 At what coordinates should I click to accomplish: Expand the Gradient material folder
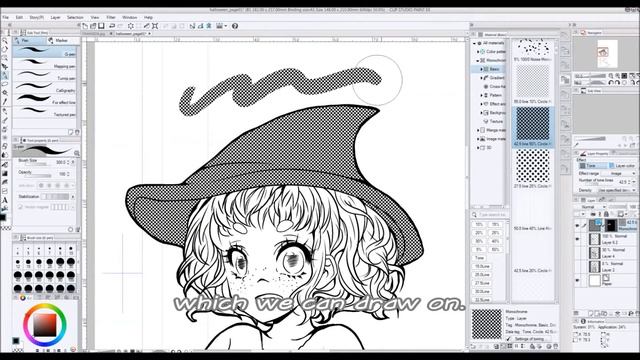tap(481, 78)
